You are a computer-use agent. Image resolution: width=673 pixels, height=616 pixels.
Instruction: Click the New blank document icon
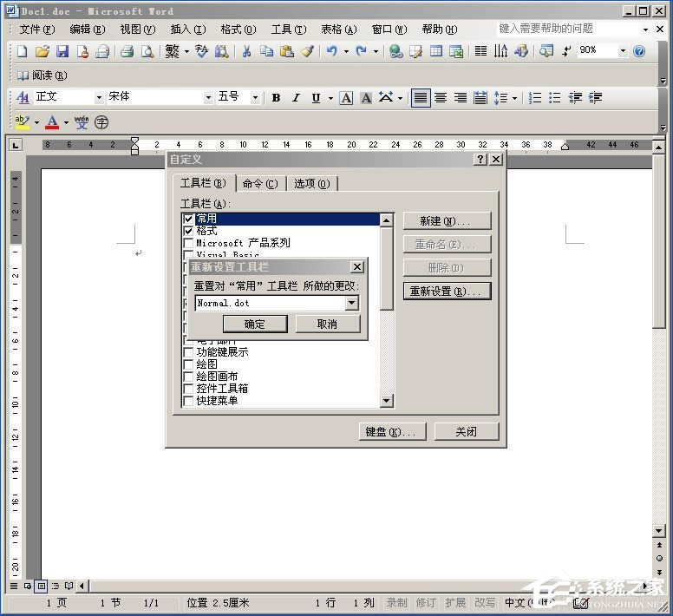coord(23,52)
